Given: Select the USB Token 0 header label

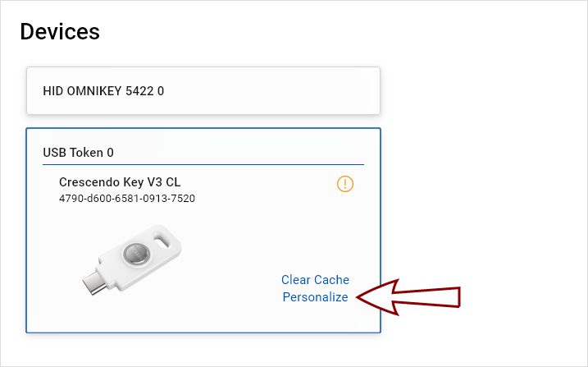Looking at the screenshot, I should tap(78, 152).
